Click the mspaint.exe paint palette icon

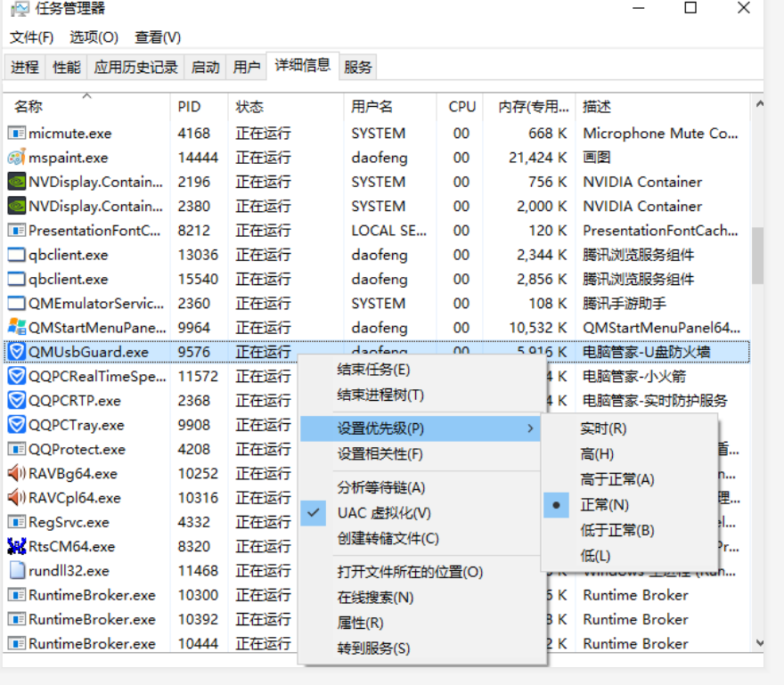17,158
